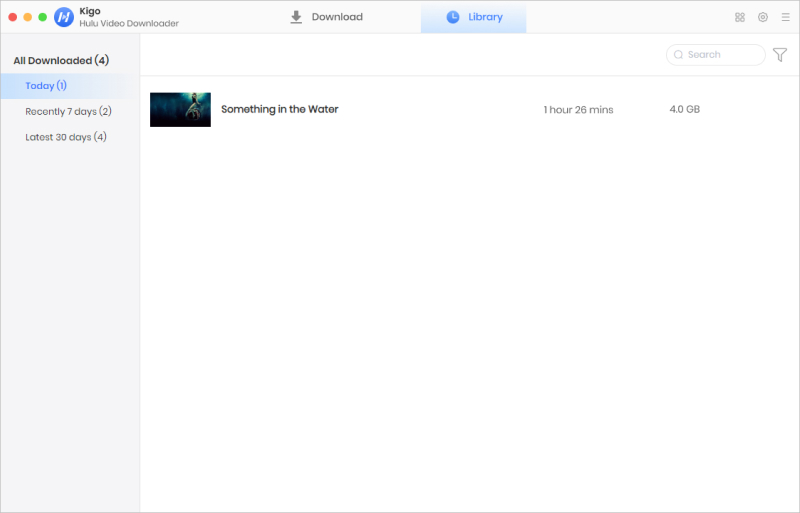800x513 pixels.
Task: Click the filter funnel icon
Action: tap(780, 55)
